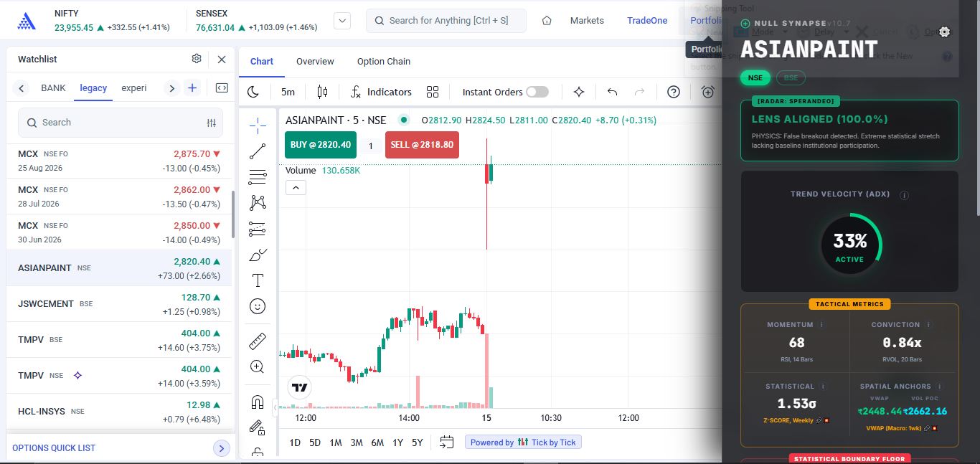Image resolution: width=980 pixels, height=464 pixels.
Task: Toggle the Instant Orders switch
Action: 537,92
